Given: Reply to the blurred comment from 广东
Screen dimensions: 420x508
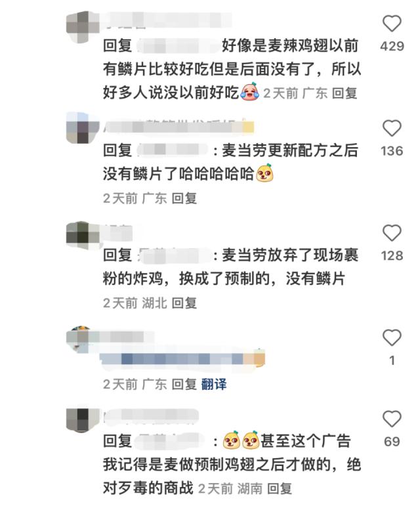Looking at the screenshot, I should [184, 384].
